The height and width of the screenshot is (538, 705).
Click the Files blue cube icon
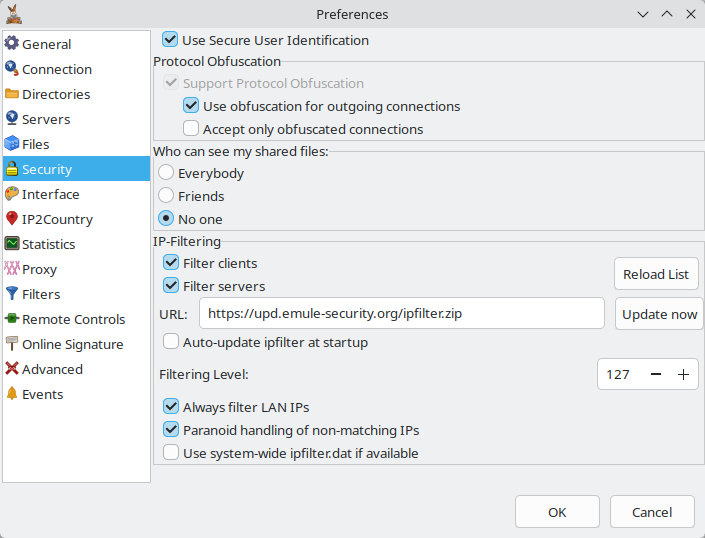(12, 144)
